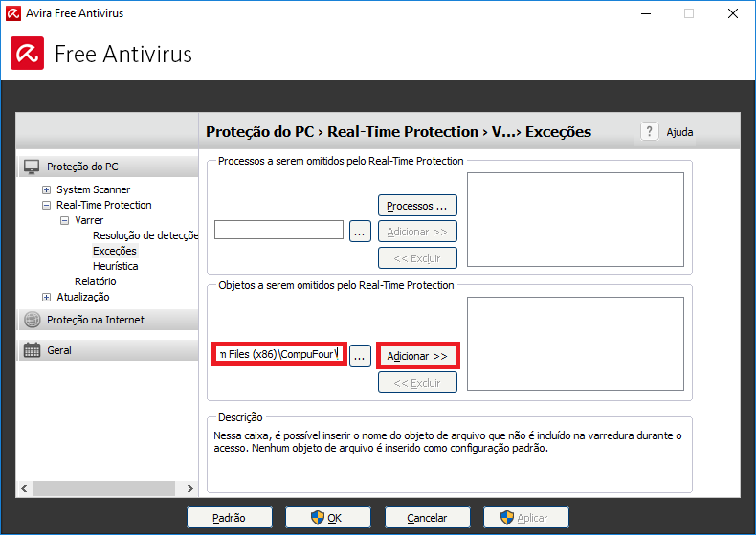756x535 pixels.
Task: Click the monitor icon beside Proteção do PC
Action: [32, 167]
